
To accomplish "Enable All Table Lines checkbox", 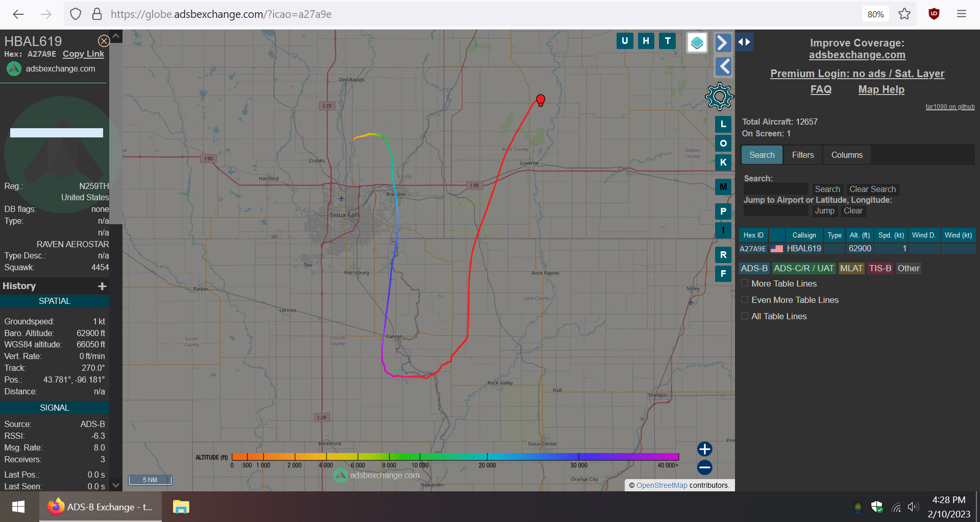I will 745,316.
